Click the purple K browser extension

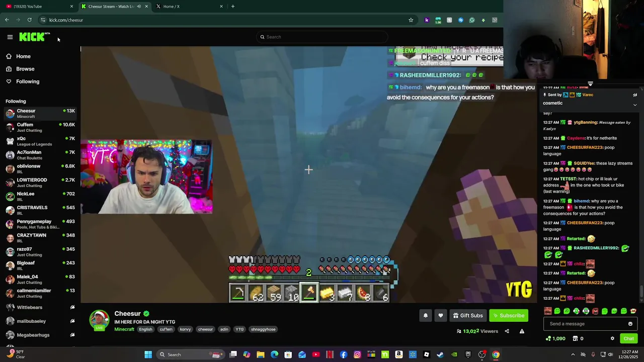pos(427,20)
